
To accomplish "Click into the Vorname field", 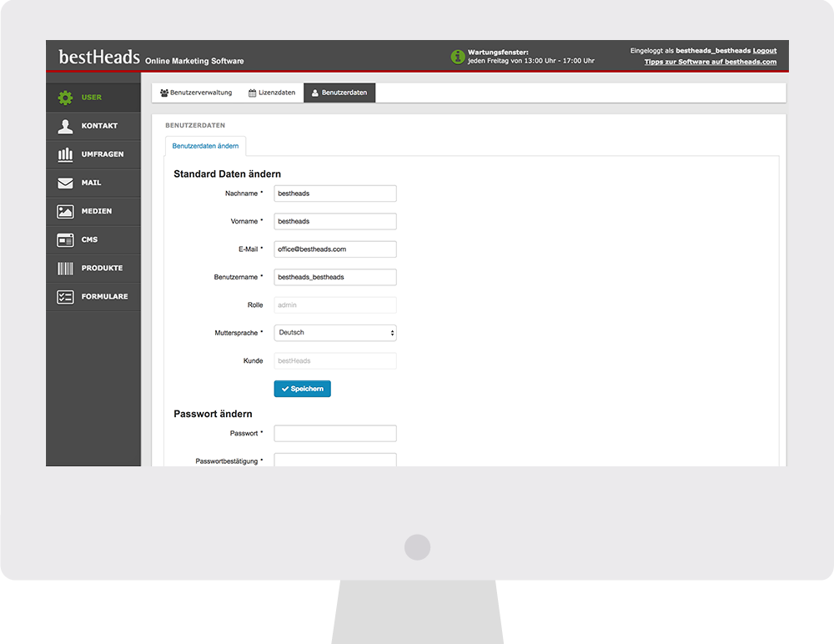I will (x=335, y=221).
